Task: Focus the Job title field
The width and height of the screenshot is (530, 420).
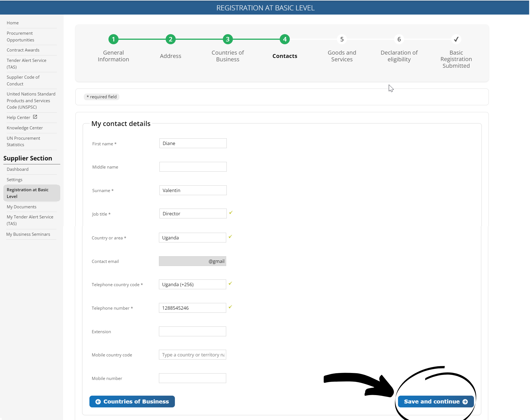Action: (193, 214)
